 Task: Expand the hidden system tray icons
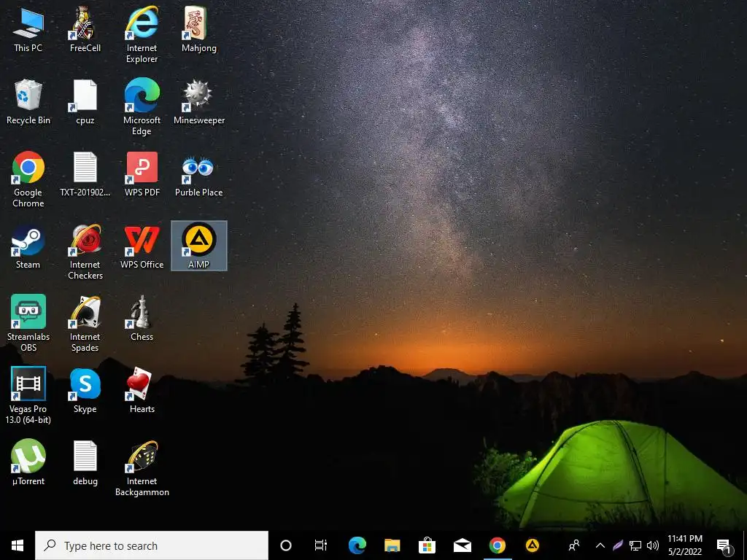pos(600,545)
